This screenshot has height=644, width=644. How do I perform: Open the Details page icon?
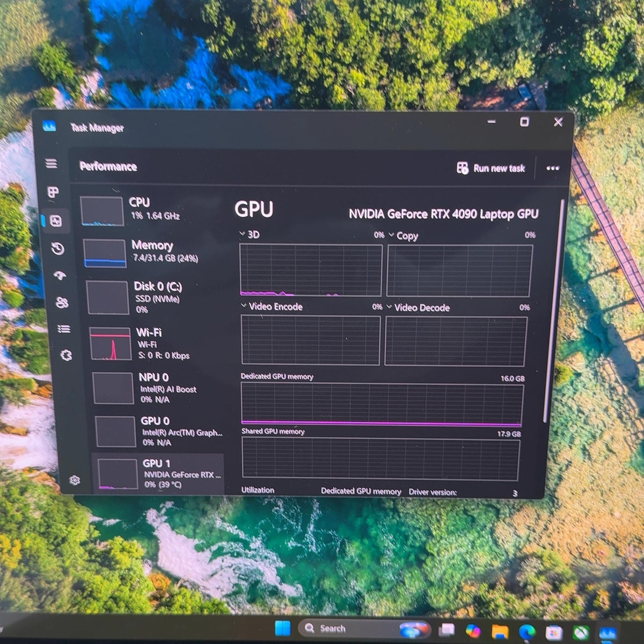[64, 329]
